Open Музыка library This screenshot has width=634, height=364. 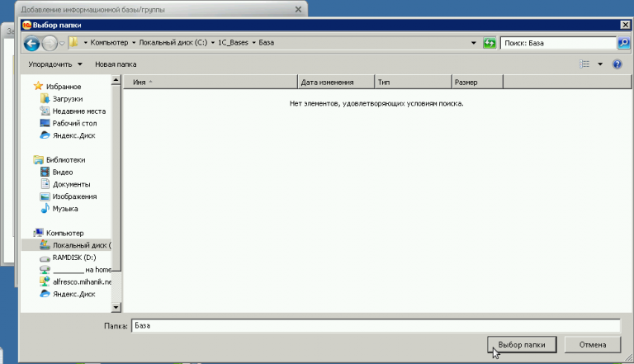click(65, 209)
